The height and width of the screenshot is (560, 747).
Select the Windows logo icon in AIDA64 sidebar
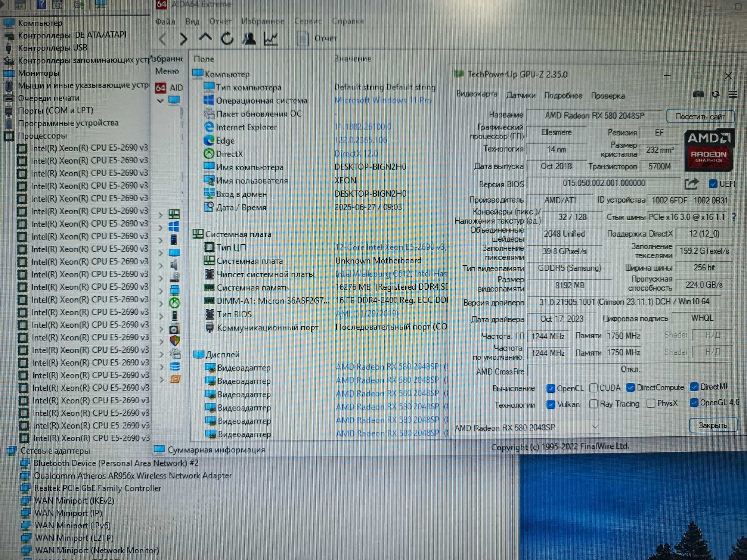pyautogui.click(x=174, y=227)
